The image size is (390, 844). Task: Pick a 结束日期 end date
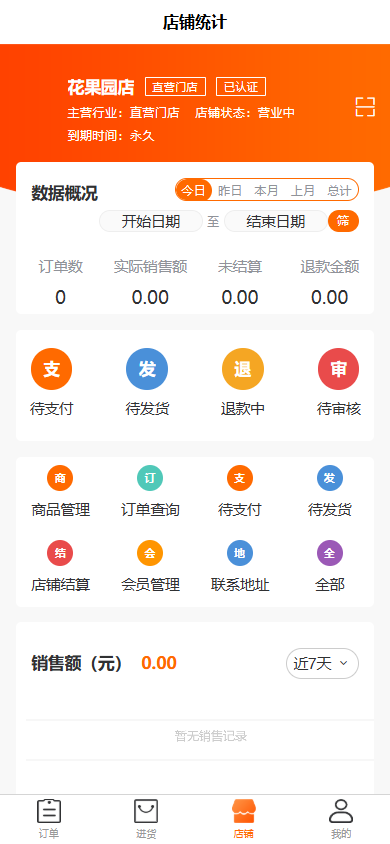(276, 221)
